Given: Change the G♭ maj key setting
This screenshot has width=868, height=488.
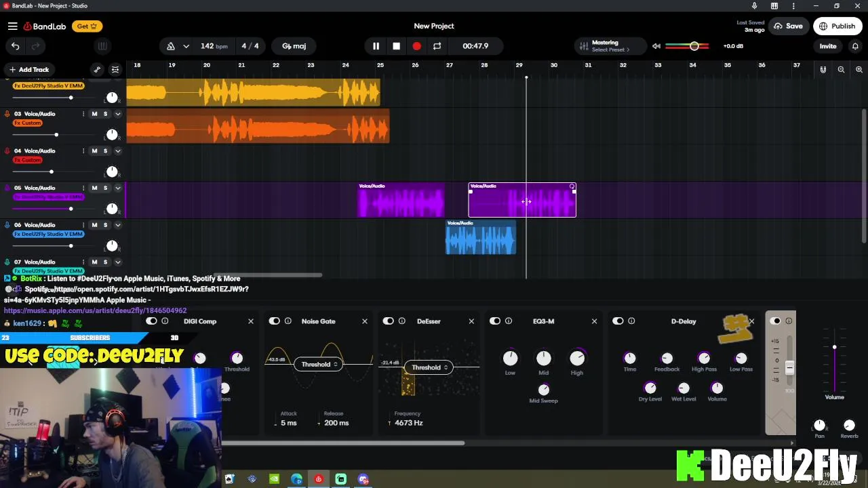Looking at the screenshot, I should tap(294, 46).
